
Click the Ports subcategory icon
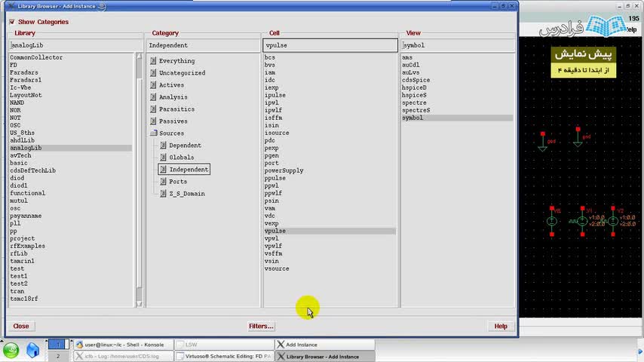(x=163, y=181)
